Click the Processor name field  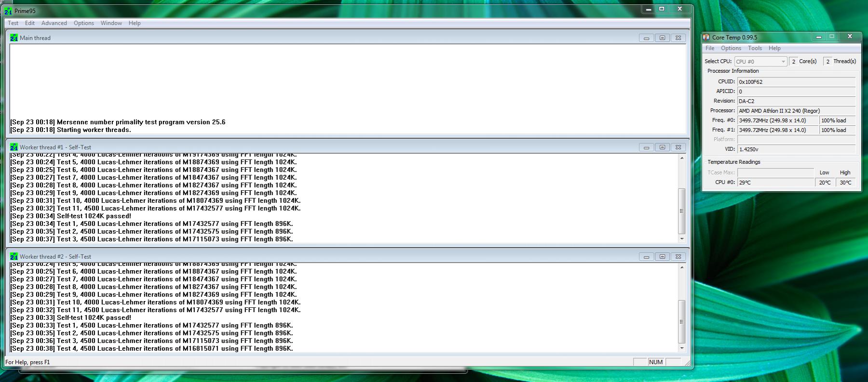tap(796, 111)
